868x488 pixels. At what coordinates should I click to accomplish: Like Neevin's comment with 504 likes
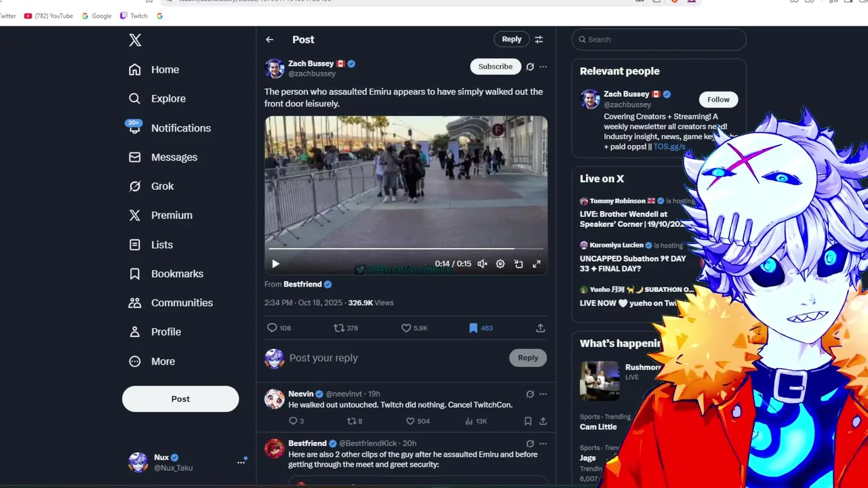pos(418,421)
